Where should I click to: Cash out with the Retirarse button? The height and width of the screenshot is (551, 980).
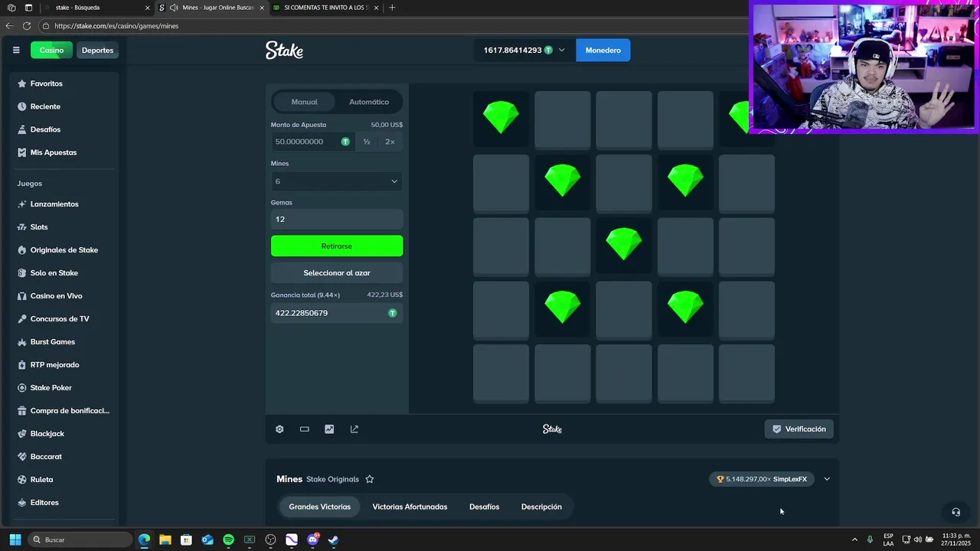[x=337, y=246]
